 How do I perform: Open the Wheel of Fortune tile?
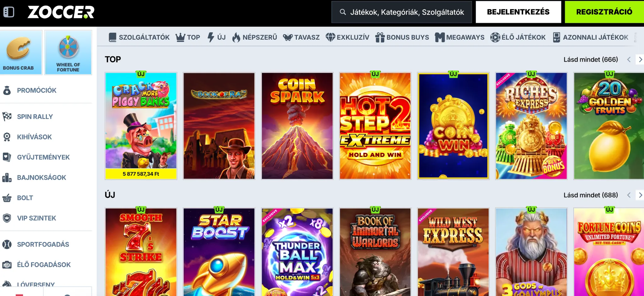coord(68,52)
